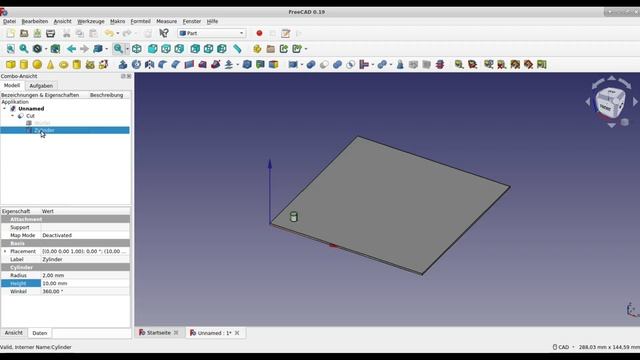Click the Measure distance ruler icon
Image resolution: width=640 pixels, height=360 pixels.
237,49
